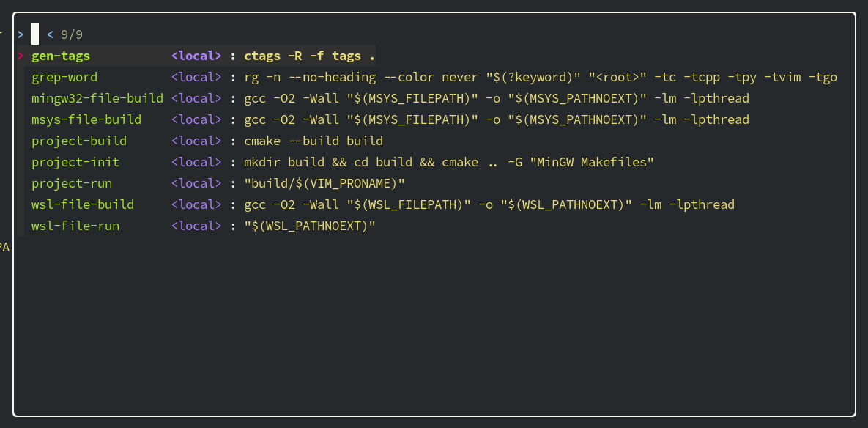The width and height of the screenshot is (868, 428).
Task: Click the <local> label of project-run
Action: [195, 182]
